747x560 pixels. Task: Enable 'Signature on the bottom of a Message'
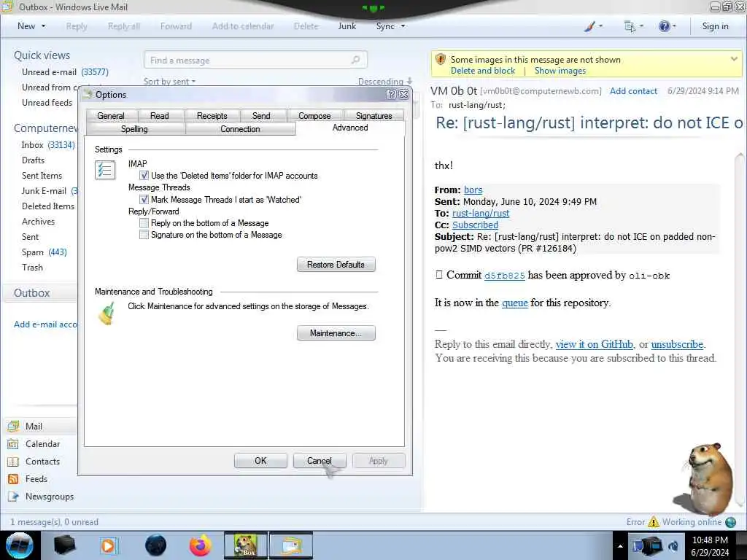tap(144, 235)
